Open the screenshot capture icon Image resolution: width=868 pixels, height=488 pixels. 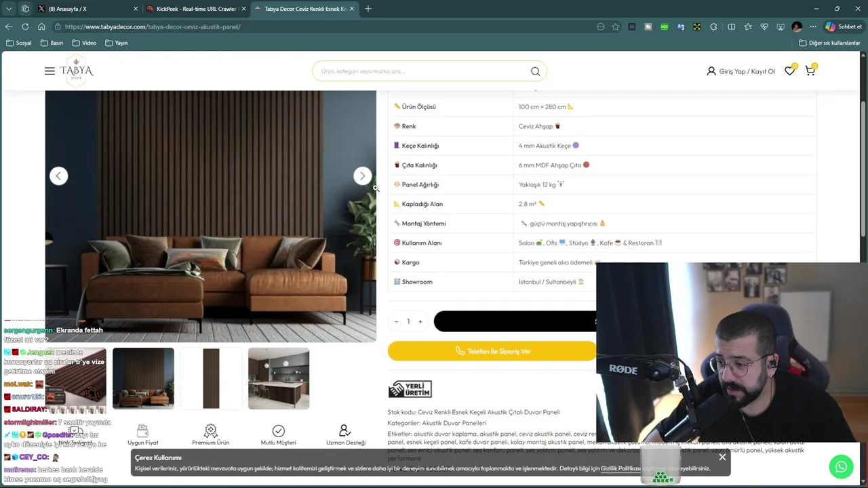[781, 26]
